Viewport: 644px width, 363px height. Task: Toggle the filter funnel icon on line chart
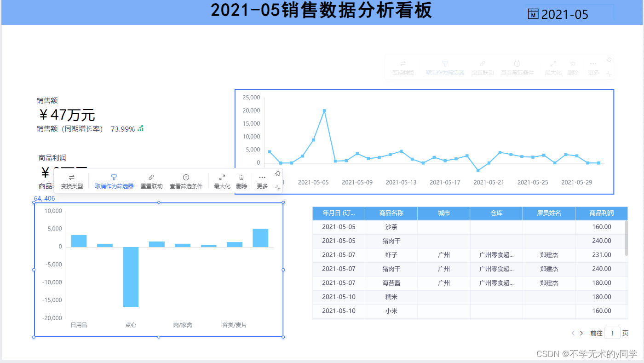click(x=444, y=64)
